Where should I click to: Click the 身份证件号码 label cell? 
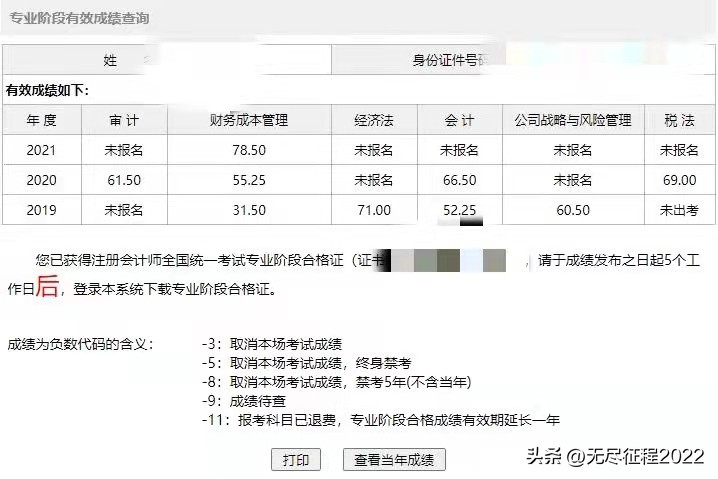coord(452,60)
